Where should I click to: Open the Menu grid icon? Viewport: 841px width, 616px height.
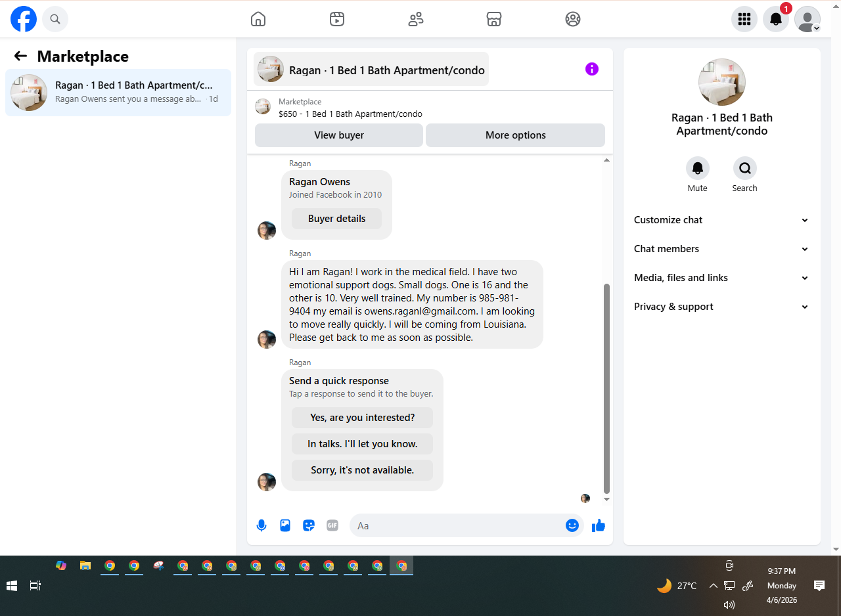[744, 19]
